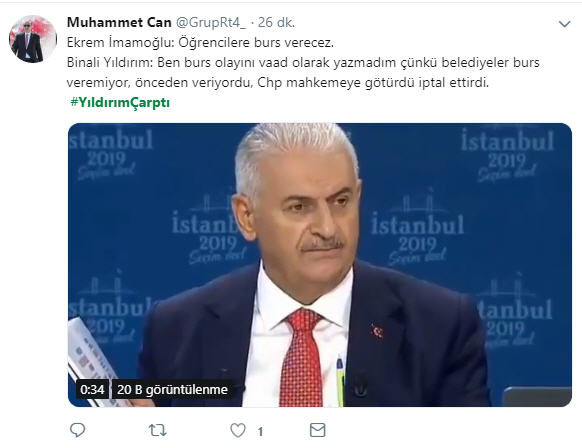Expand the tweet options chevron menu

(x=565, y=24)
